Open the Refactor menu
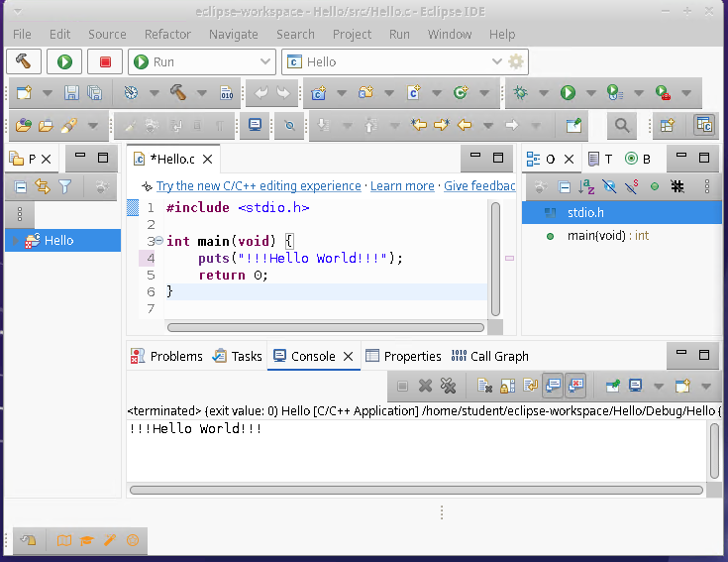Viewport: 728px width, 562px height. 167,34
